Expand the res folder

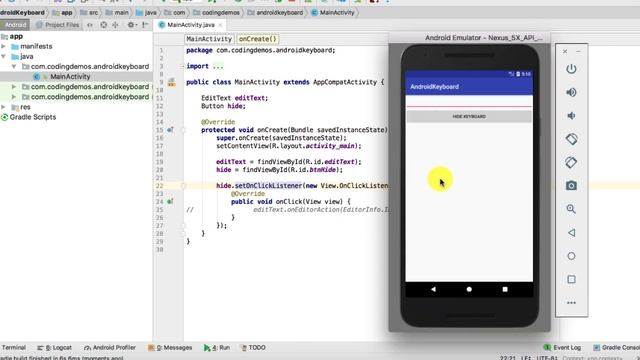pyautogui.click(x=4, y=107)
